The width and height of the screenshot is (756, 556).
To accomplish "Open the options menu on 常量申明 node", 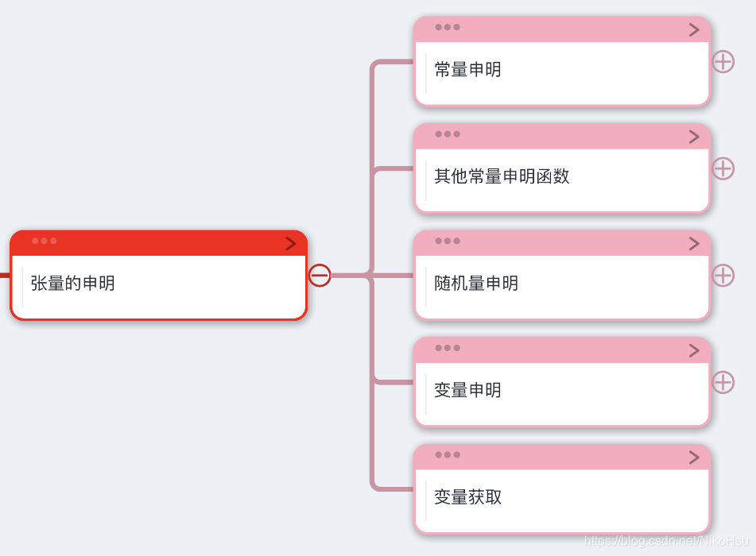I will pos(448,28).
